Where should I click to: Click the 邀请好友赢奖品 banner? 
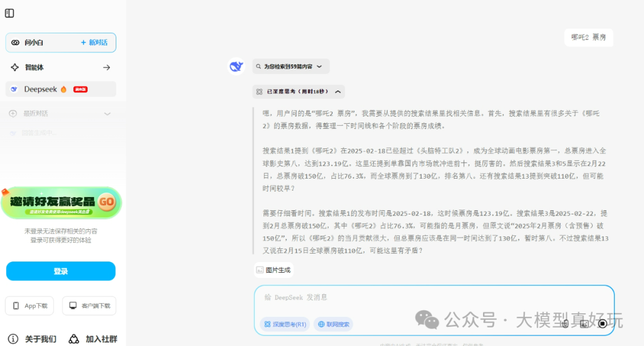pyautogui.click(x=61, y=203)
